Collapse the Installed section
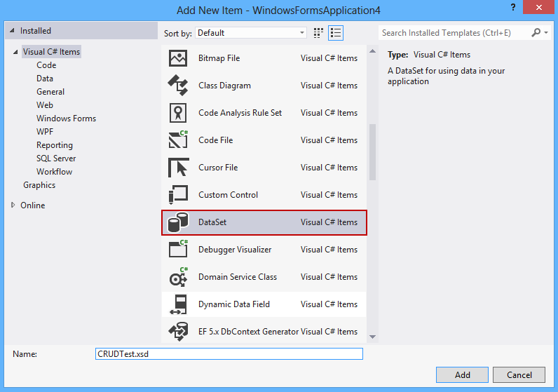Viewport: 558px width, 392px height. [x=12, y=31]
